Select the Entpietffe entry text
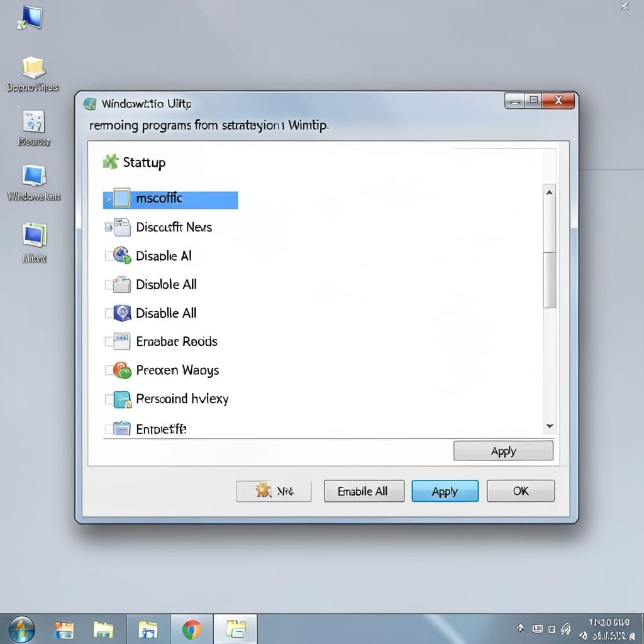644x644 pixels. pos(161,429)
